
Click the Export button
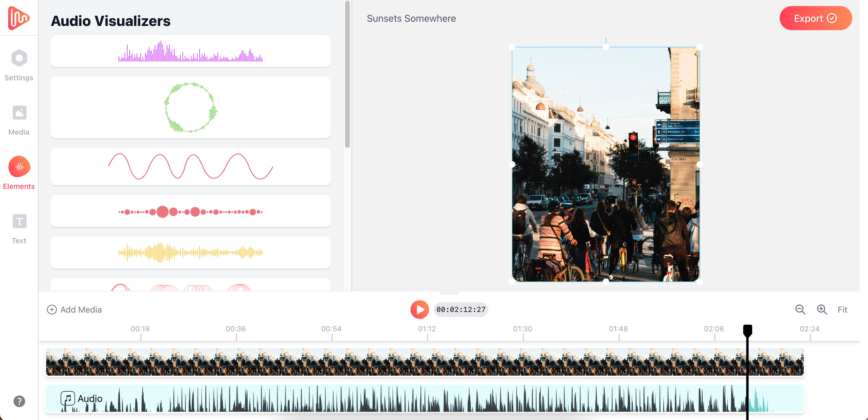point(815,18)
